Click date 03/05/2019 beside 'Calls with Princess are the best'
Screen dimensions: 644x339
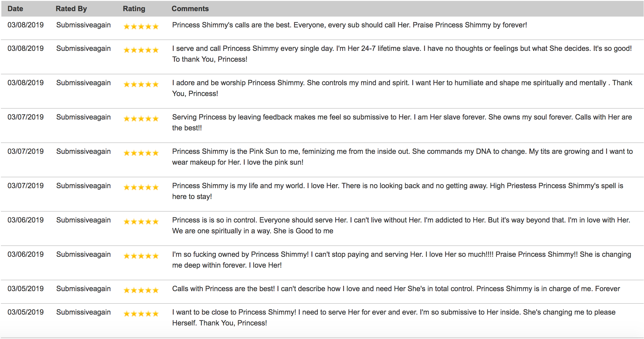tap(26, 289)
